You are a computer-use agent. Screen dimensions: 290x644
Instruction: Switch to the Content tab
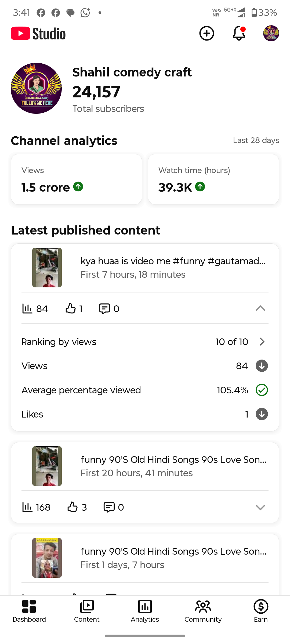click(87, 611)
